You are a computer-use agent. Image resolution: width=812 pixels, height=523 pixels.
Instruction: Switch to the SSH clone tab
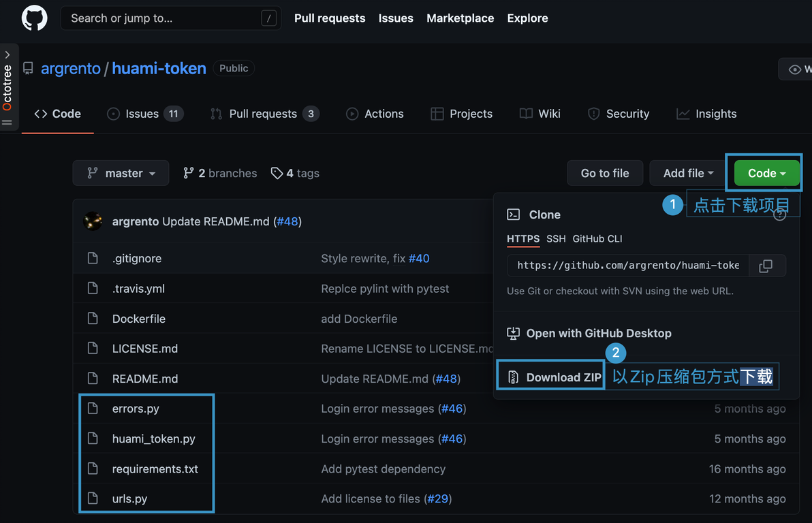pyautogui.click(x=556, y=239)
